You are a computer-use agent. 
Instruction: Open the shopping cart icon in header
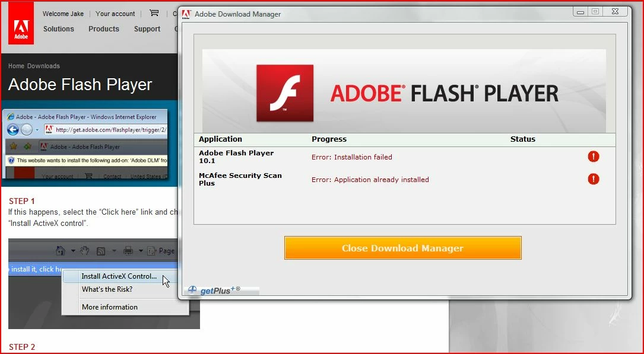pos(154,13)
